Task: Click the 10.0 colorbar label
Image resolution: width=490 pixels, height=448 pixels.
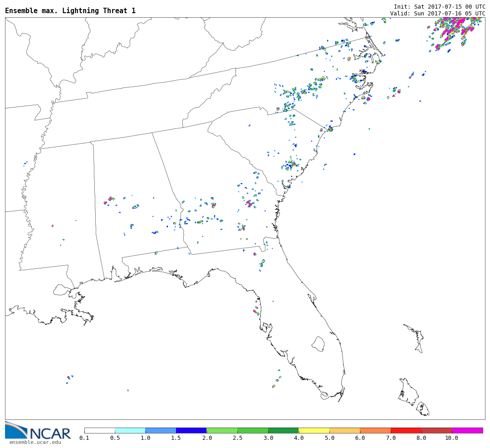Action: click(x=452, y=438)
